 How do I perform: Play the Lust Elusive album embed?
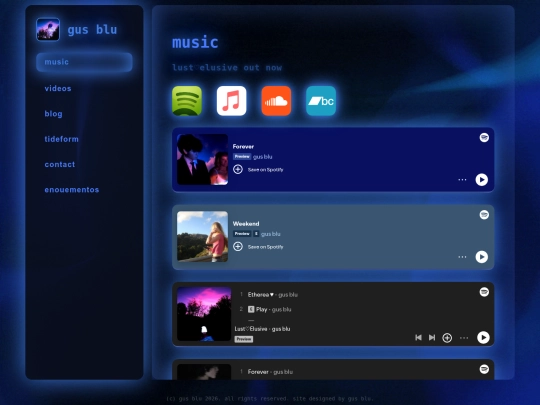(483, 338)
